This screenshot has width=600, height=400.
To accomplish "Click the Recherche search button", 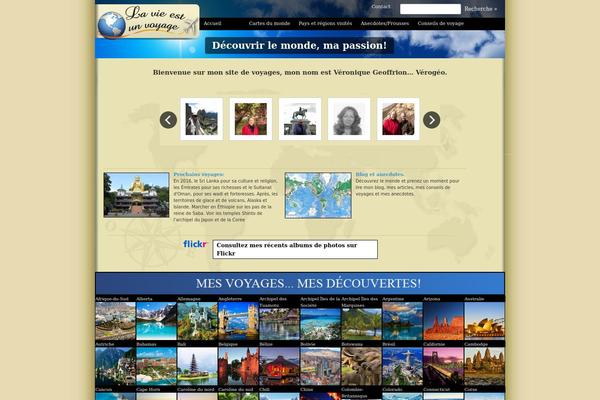I will point(481,9).
